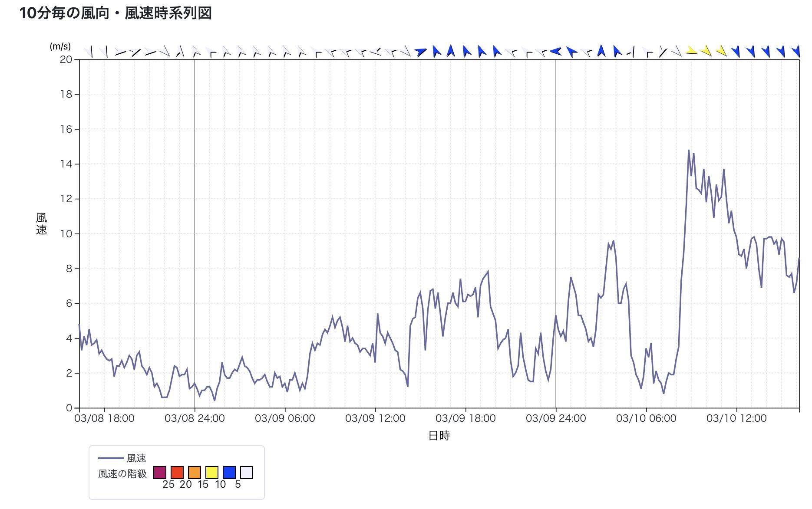Click the last yellow wind direction arrow

721,51
